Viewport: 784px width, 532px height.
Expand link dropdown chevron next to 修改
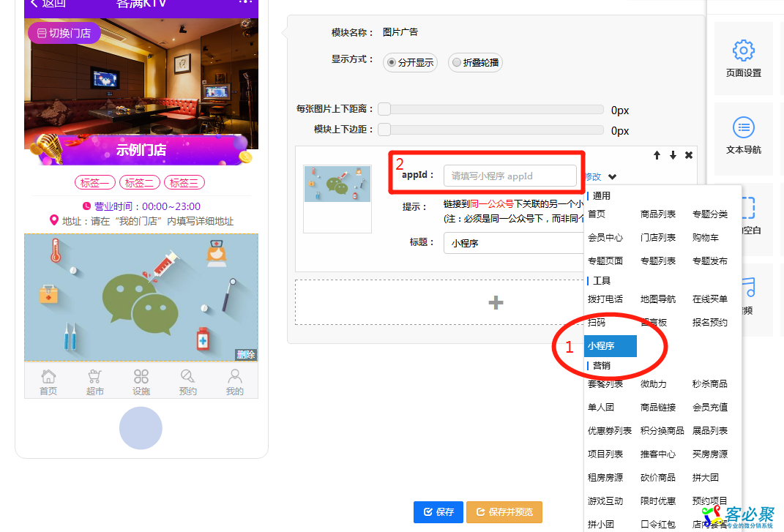[x=612, y=176]
